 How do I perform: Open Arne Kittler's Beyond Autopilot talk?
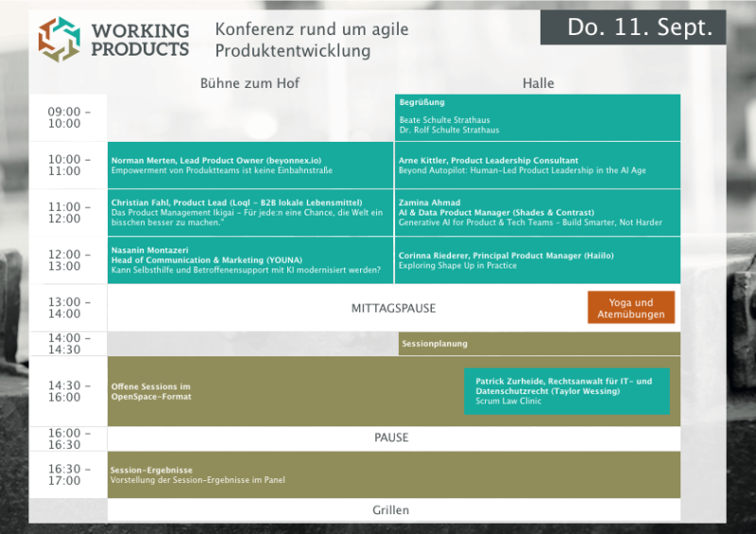coord(537,165)
